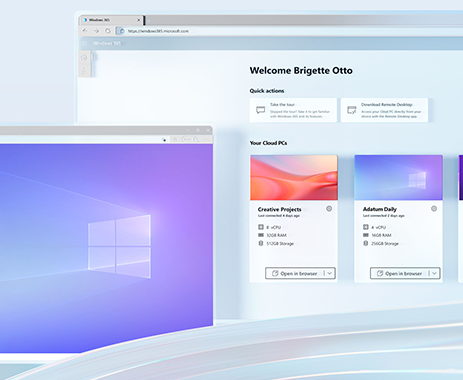This screenshot has width=463, height=380.
Task: Open Adatum Daily in browser
Action: (399, 273)
